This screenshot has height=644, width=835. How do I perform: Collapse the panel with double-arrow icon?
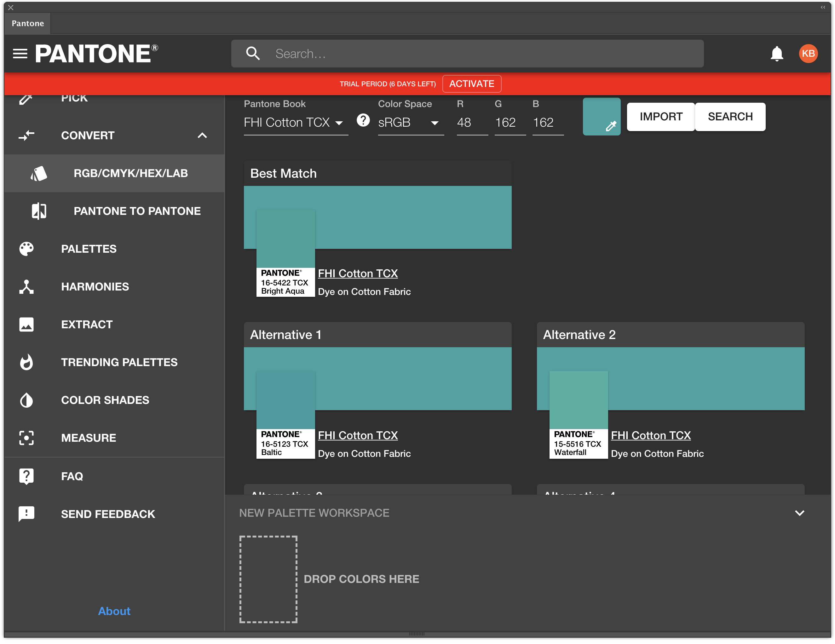coord(823,7)
